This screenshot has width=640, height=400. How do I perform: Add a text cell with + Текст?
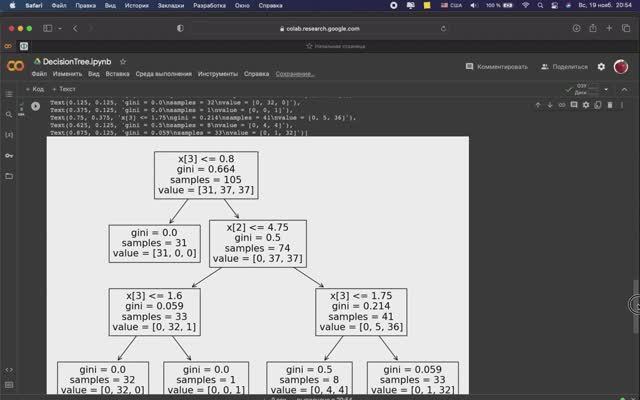coord(64,89)
